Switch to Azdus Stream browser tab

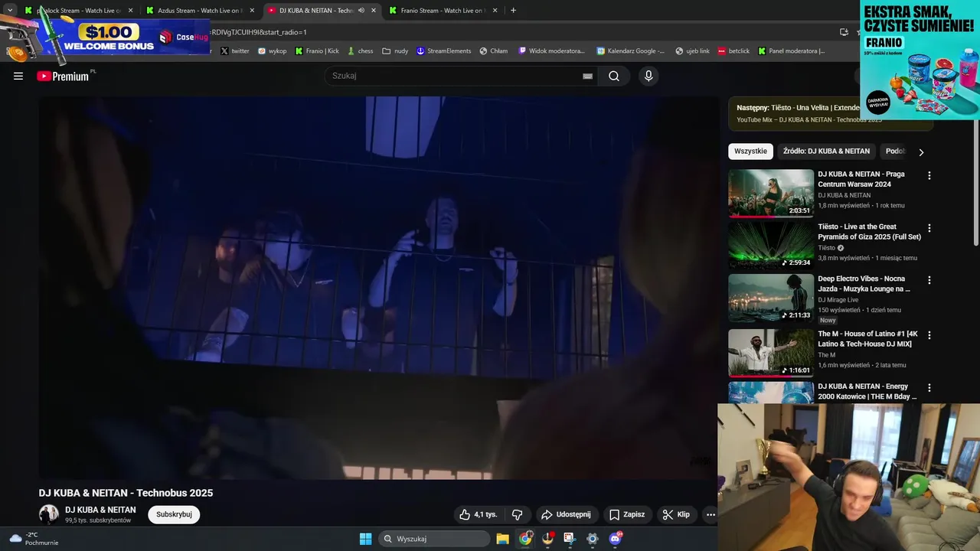pos(199,11)
